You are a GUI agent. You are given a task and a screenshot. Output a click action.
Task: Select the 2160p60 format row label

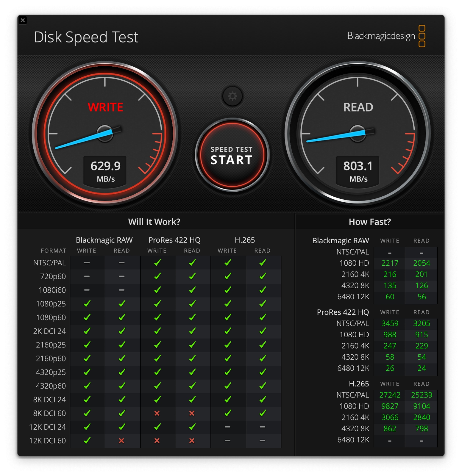coord(51,359)
